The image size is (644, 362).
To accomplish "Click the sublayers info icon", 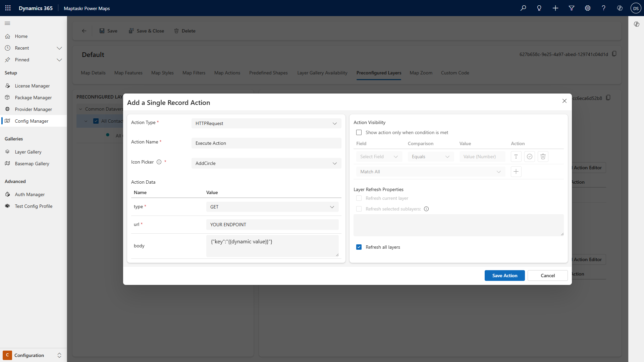I will [x=426, y=209].
